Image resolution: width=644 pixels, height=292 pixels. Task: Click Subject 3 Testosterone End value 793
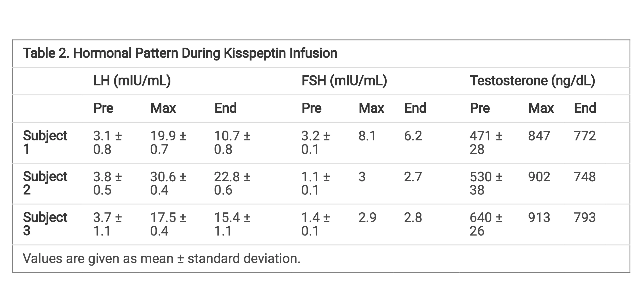pos(584,218)
